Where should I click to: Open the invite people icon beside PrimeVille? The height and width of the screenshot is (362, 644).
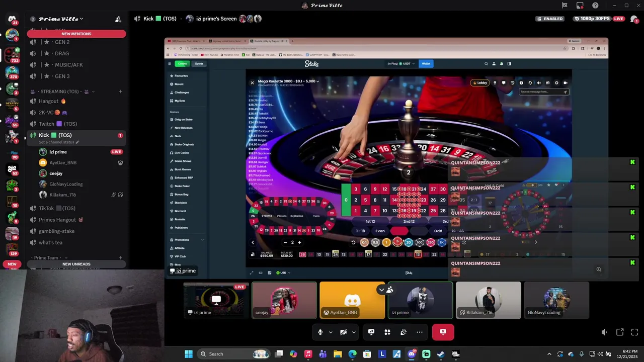(118, 19)
